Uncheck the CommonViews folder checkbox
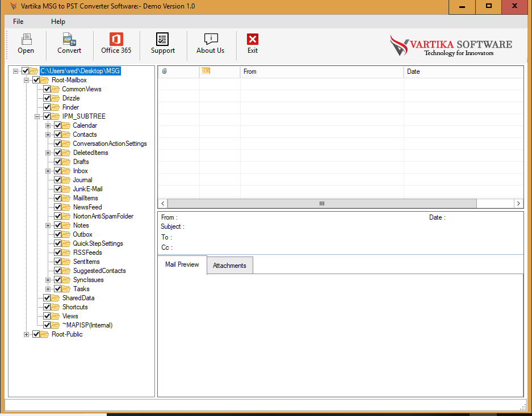The image size is (532, 416). coord(47,89)
